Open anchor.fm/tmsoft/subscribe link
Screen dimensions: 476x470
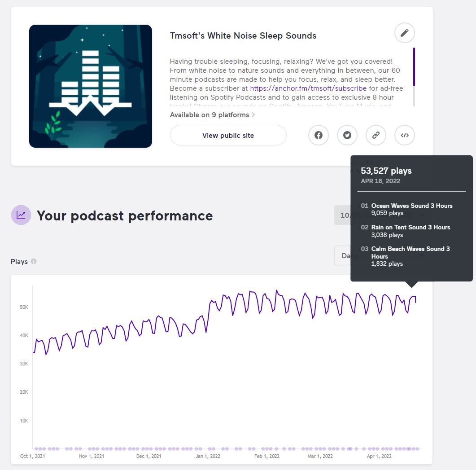tap(308, 88)
